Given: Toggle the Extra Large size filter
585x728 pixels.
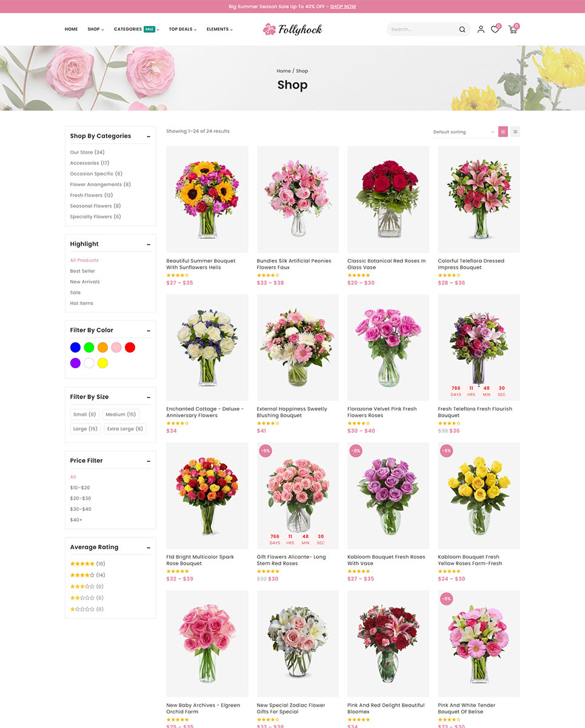Looking at the screenshot, I should tap(124, 428).
